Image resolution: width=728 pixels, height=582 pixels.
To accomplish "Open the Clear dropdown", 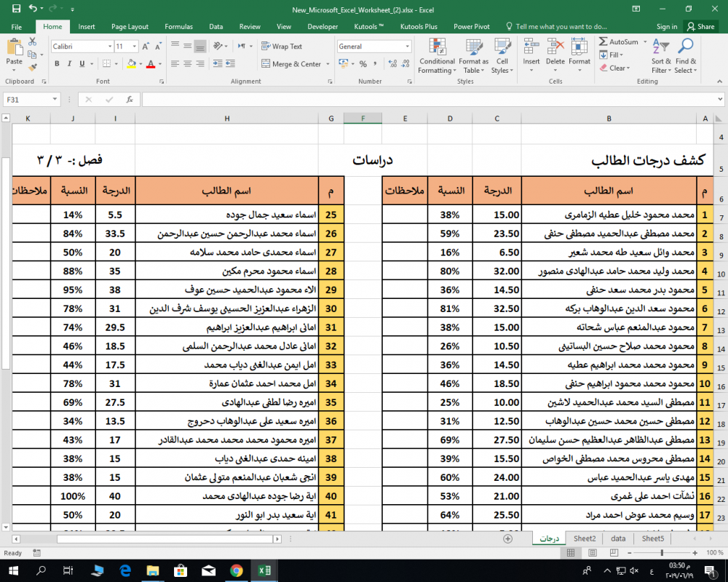I will [x=614, y=68].
